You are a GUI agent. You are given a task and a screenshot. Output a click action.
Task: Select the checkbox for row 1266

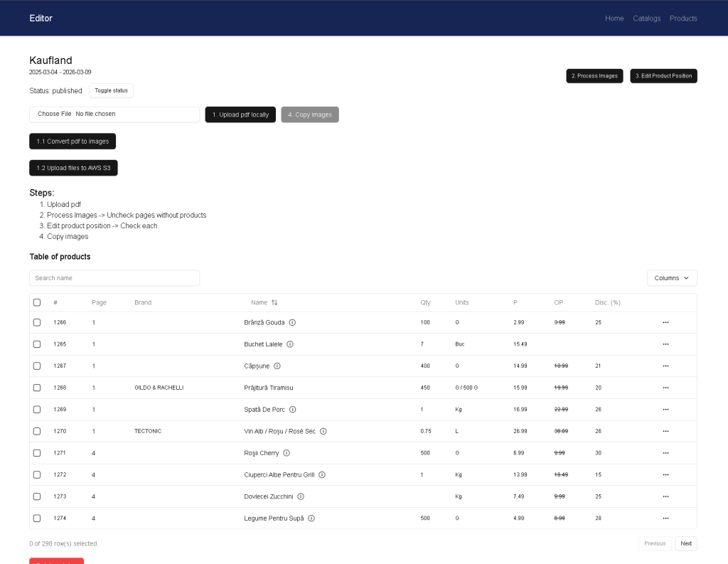pos(37,322)
